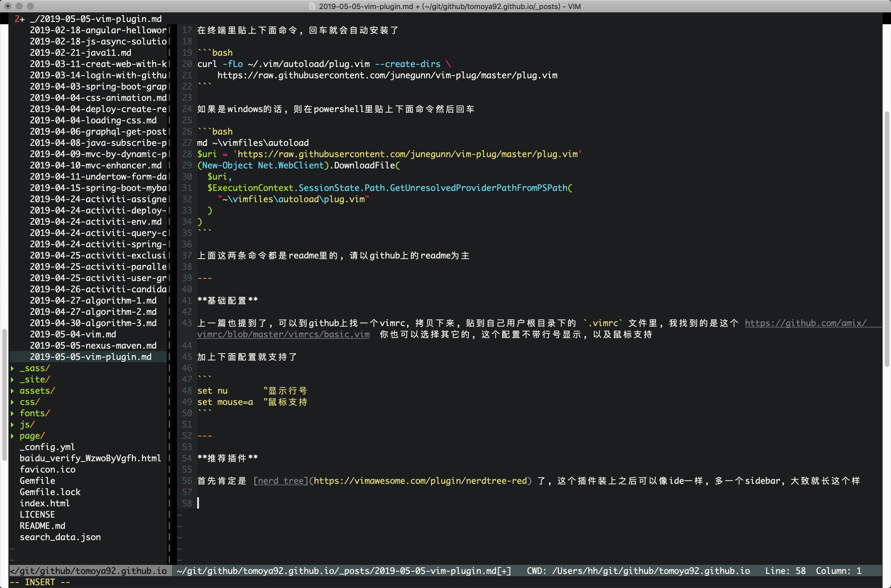Screen dimensions: 891x588
Task: Click 'md ~\vimfiles\autoload' on line 27
Action: coord(253,143)
